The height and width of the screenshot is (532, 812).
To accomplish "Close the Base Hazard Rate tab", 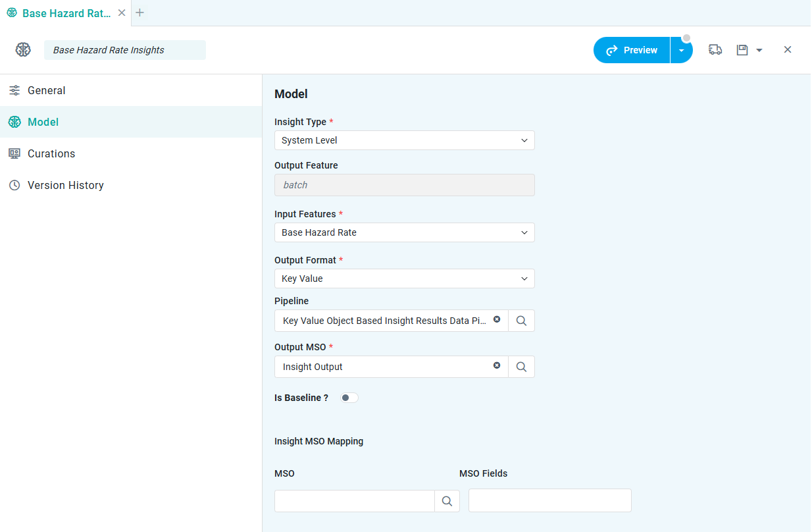I will (x=122, y=13).
